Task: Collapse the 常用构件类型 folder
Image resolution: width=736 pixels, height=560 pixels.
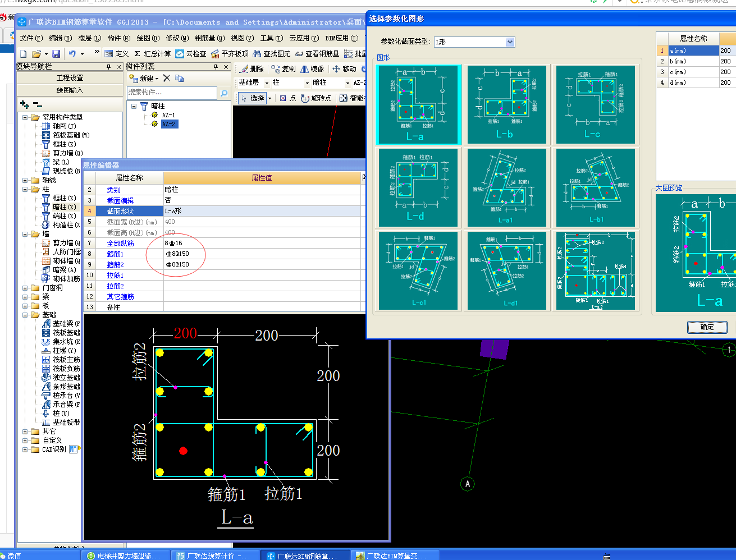Action: click(x=25, y=117)
